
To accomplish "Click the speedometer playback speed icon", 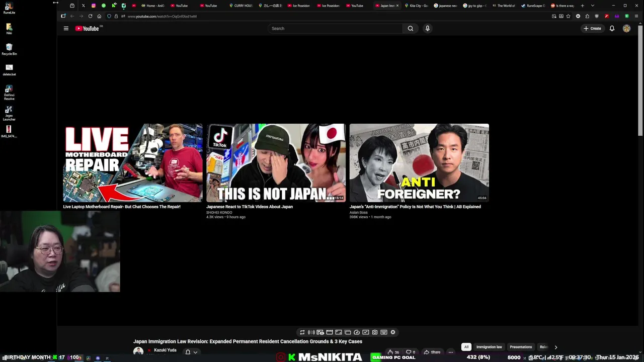I will (x=357, y=332).
